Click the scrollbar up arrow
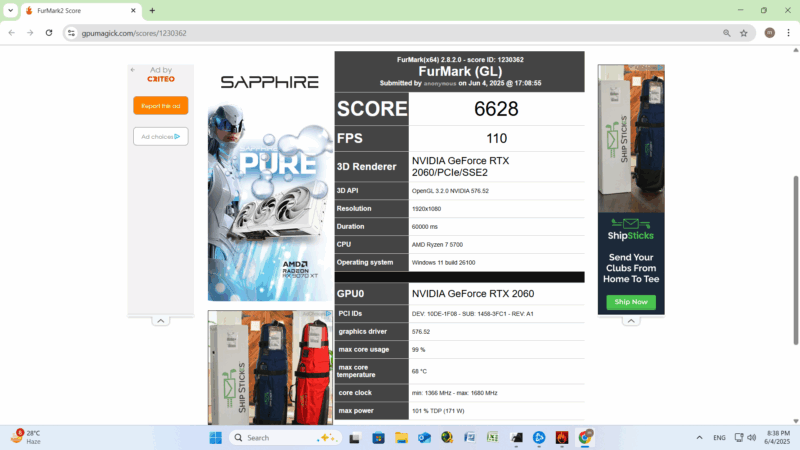The width and height of the screenshot is (800, 450). click(795, 49)
